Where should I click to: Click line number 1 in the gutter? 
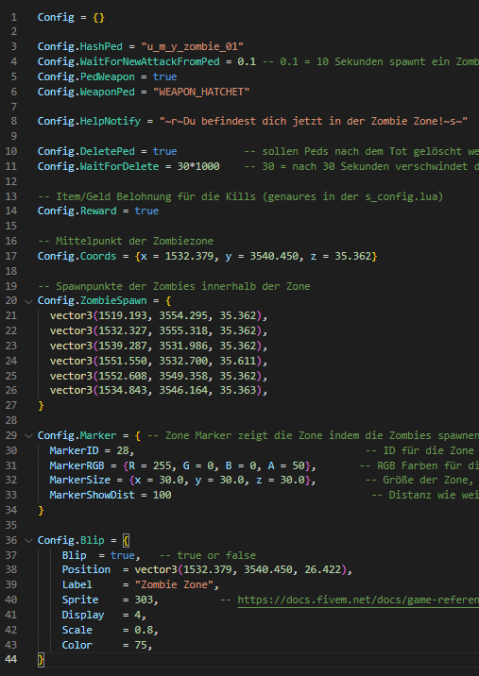coord(14,17)
